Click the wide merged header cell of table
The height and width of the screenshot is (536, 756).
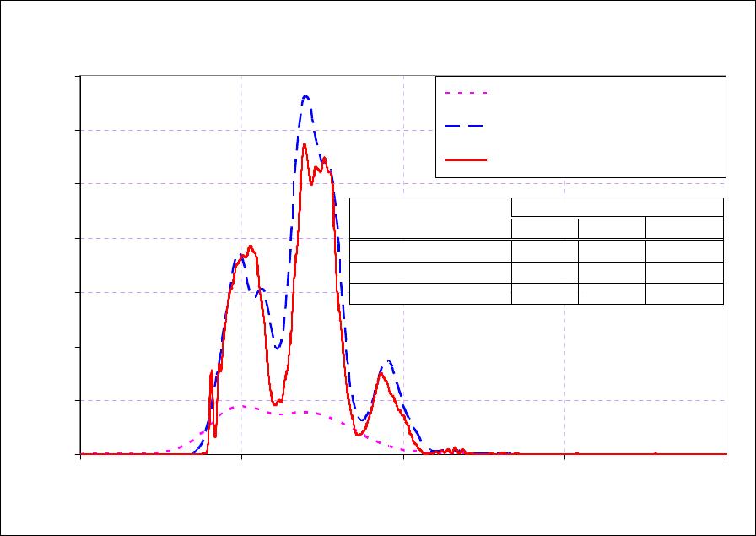click(617, 208)
